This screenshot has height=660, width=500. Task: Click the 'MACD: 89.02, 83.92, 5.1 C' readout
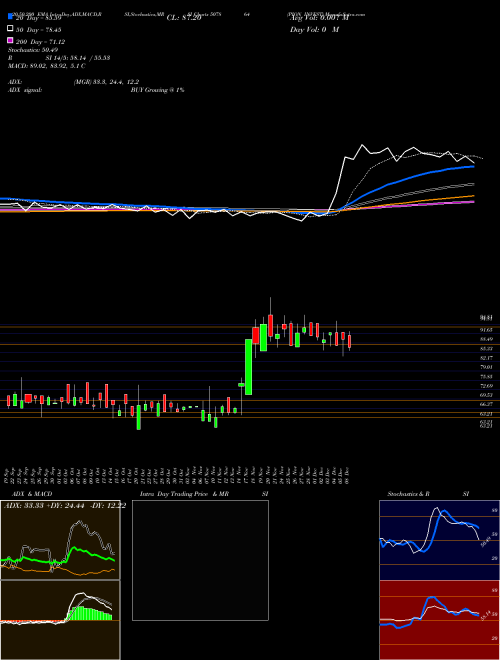pos(47,66)
